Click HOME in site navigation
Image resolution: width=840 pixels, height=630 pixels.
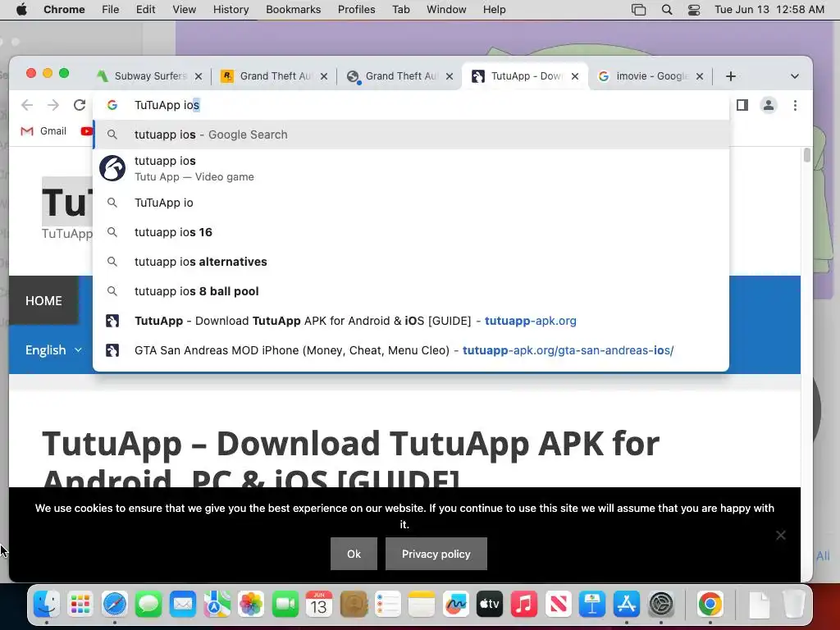point(44,300)
